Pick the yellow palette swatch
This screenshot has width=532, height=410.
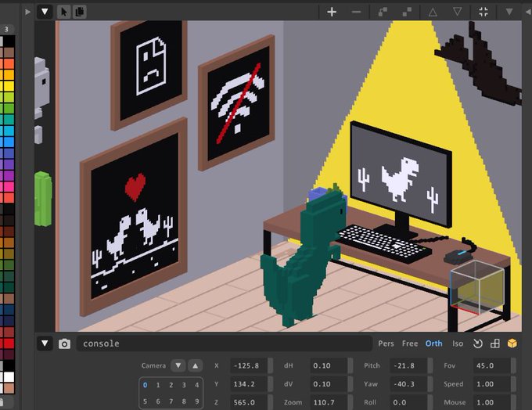pos(9,86)
